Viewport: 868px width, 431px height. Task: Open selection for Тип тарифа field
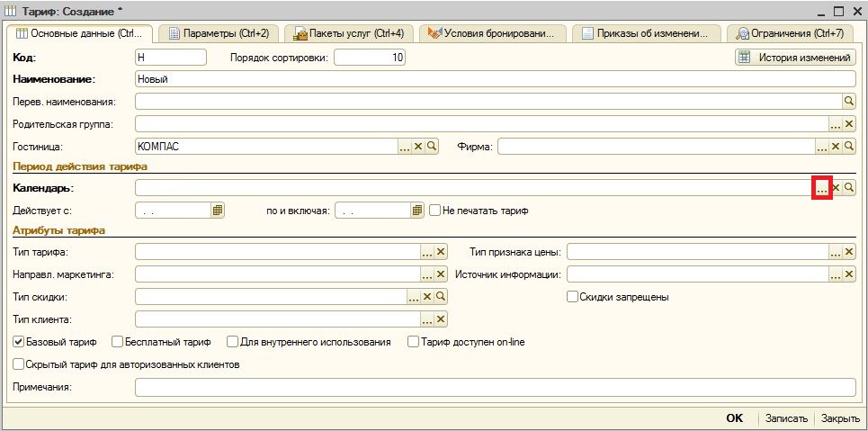pyautogui.click(x=426, y=252)
